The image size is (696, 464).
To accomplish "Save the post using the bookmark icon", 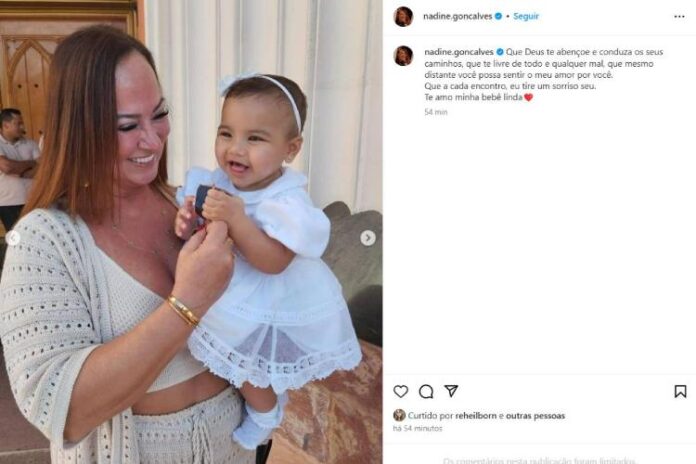I will pos(680,391).
